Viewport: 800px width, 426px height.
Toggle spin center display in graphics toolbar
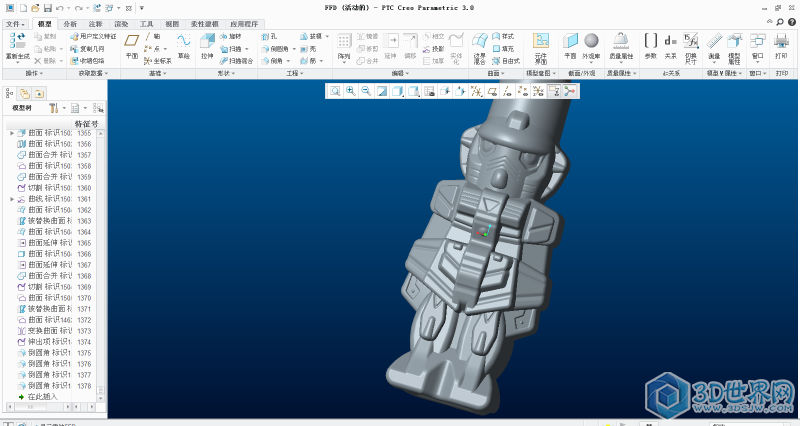[569, 91]
